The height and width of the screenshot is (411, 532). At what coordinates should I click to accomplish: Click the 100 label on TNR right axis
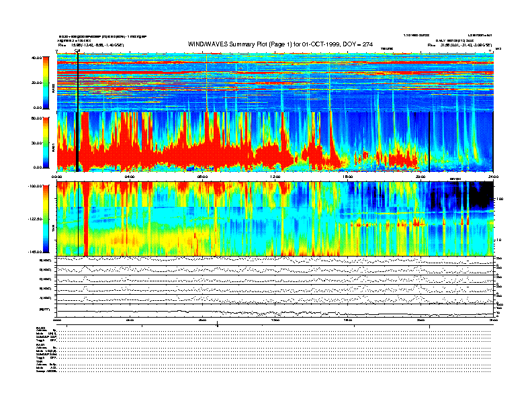(x=500, y=199)
